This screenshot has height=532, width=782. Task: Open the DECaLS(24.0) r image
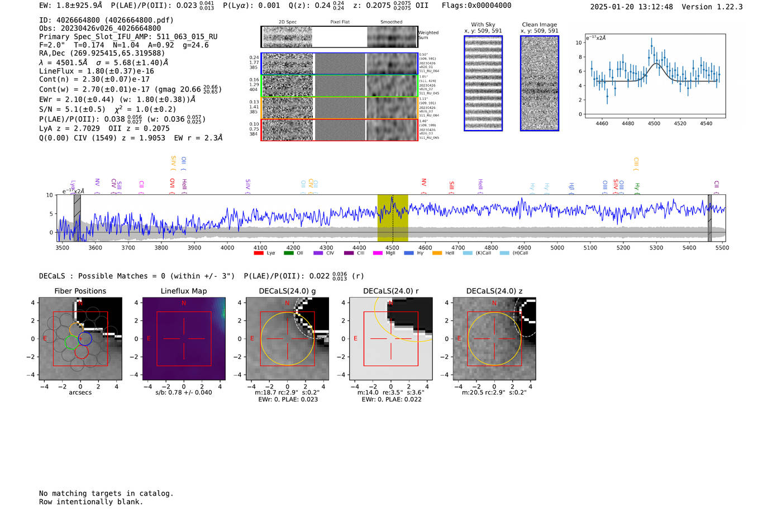391,338
